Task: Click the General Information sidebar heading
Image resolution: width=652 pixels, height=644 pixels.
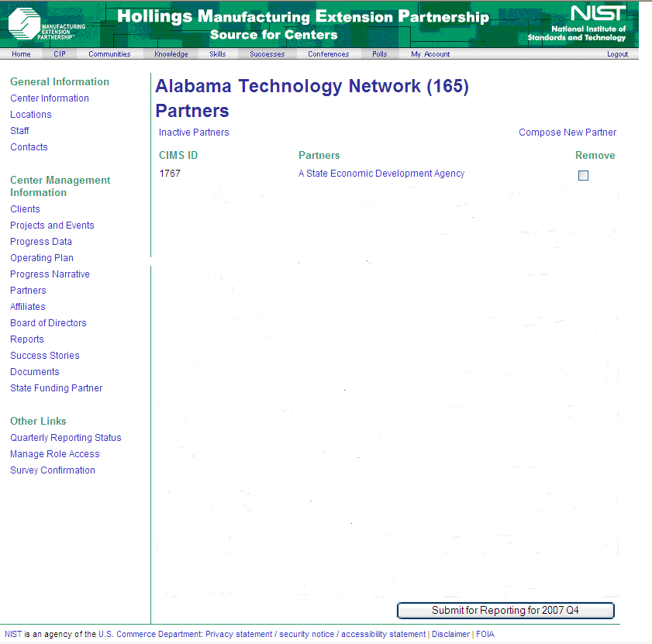Action: click(60, 81)
